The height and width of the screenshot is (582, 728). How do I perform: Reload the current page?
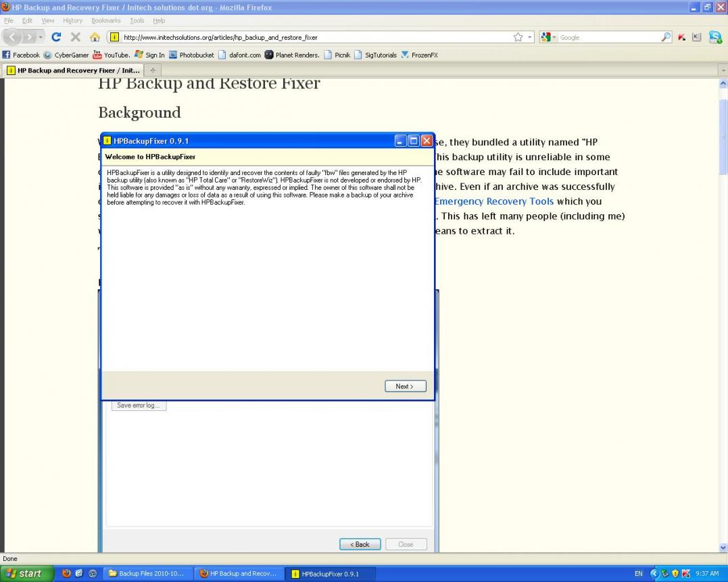click(56, 37)
